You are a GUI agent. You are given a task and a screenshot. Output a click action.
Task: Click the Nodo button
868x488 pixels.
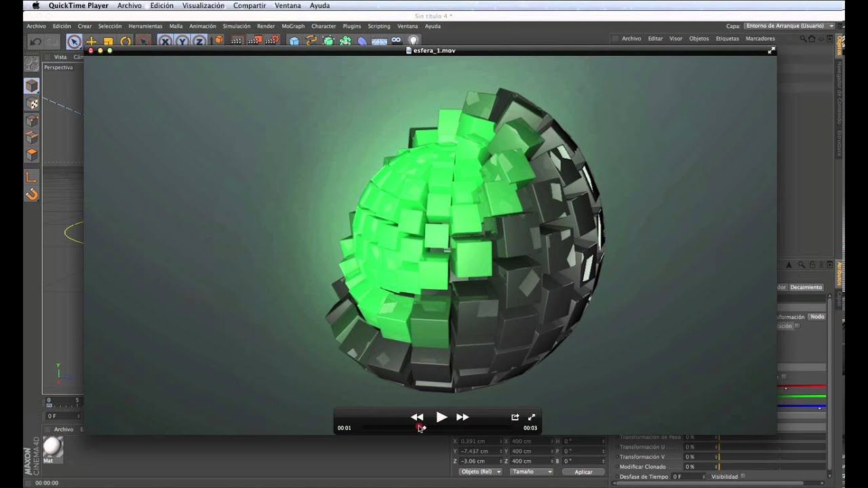click(x=817, y=317)
